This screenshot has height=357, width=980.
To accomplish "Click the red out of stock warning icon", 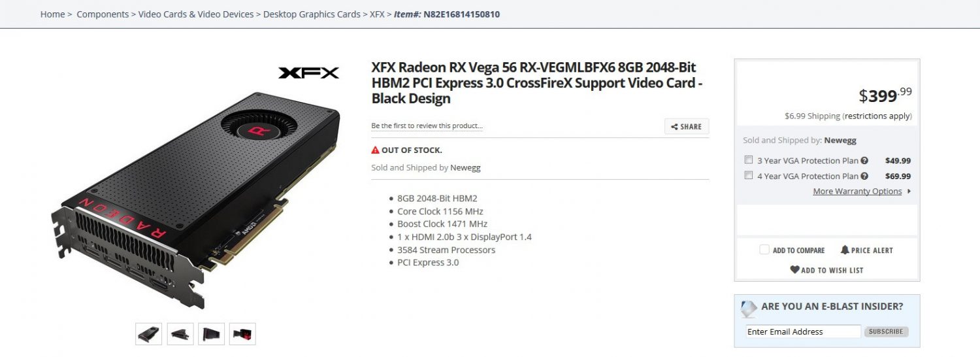I will 375,150.
